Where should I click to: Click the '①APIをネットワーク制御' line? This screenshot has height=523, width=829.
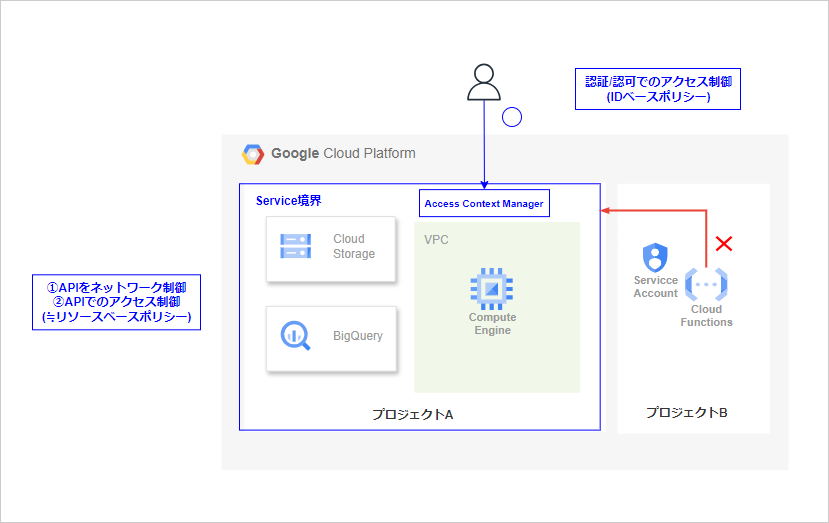click(116, 288)
